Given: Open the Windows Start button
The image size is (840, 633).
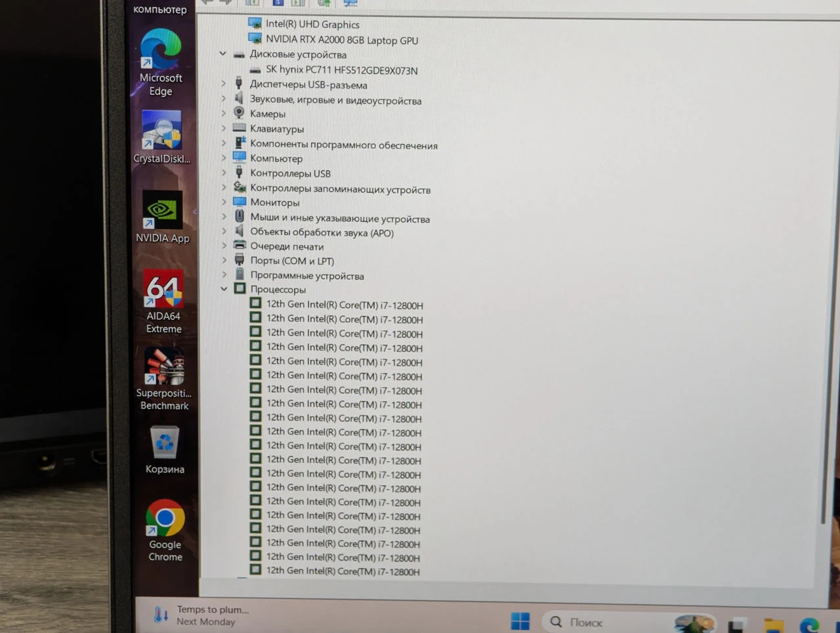Looking at the screenshot, I should 520,621.
